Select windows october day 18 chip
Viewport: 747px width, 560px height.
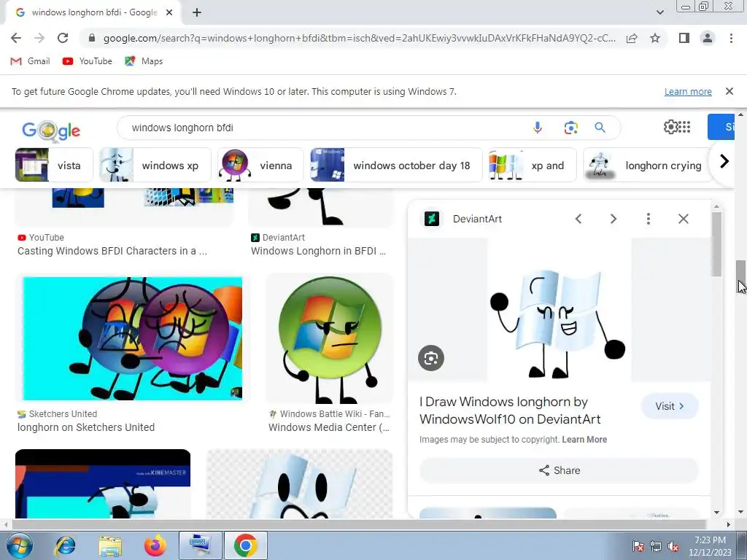click(x=396, y=166)
